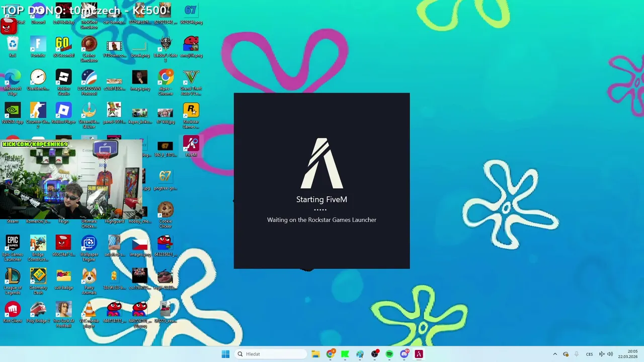This screenshot has width=644, height=362.
Task: Open the taskbar clock and date
Action: pos(629,354)
